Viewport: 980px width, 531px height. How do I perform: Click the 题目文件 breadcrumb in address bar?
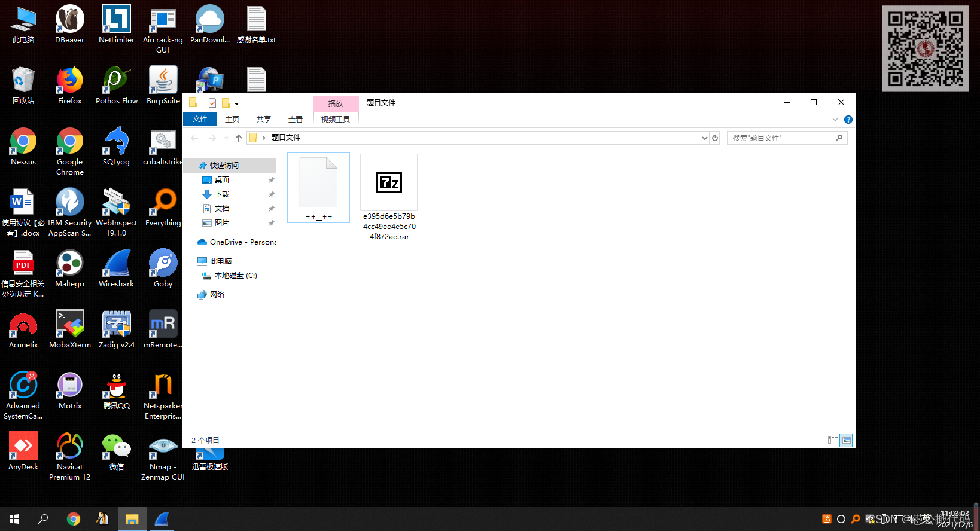pyautogui.click(x=286, y=138)
